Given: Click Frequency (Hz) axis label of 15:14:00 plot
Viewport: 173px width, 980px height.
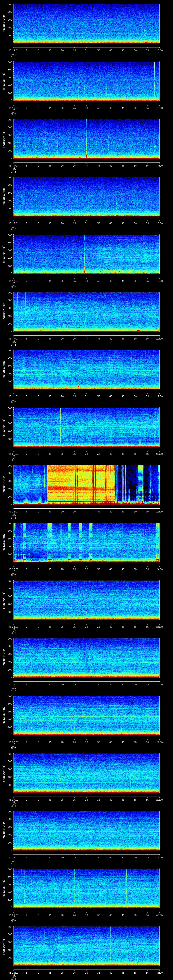Looking at the screenshot, I should [x=4, y=24].
